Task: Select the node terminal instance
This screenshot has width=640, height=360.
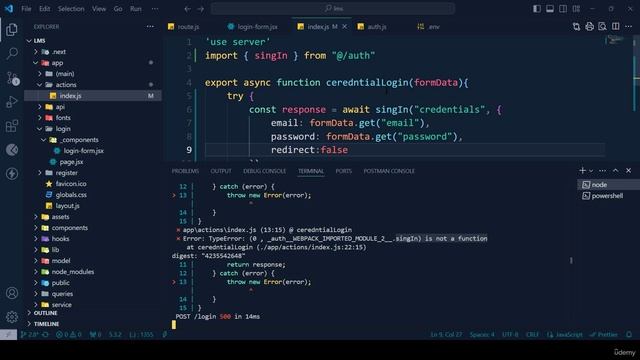Action: (607, 185)
